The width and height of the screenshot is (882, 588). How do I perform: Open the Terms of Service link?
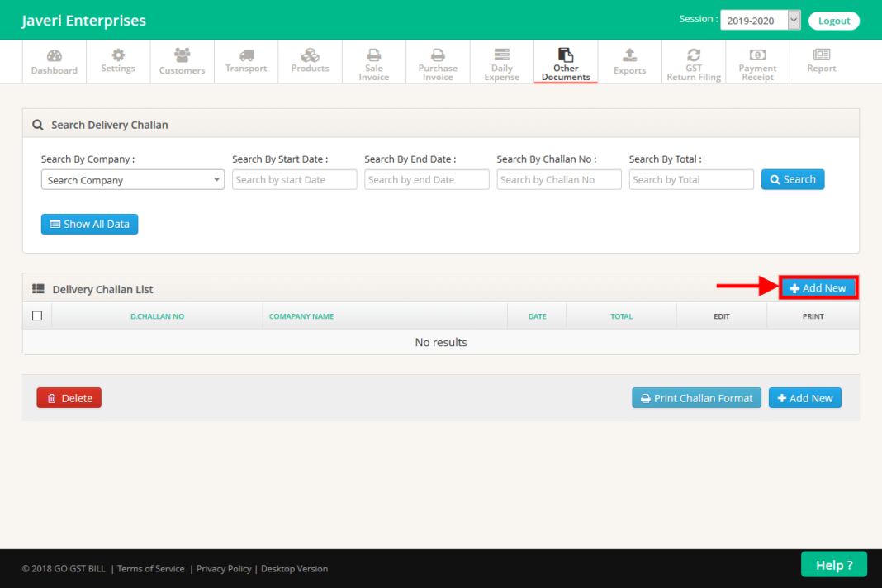(150, 568)
